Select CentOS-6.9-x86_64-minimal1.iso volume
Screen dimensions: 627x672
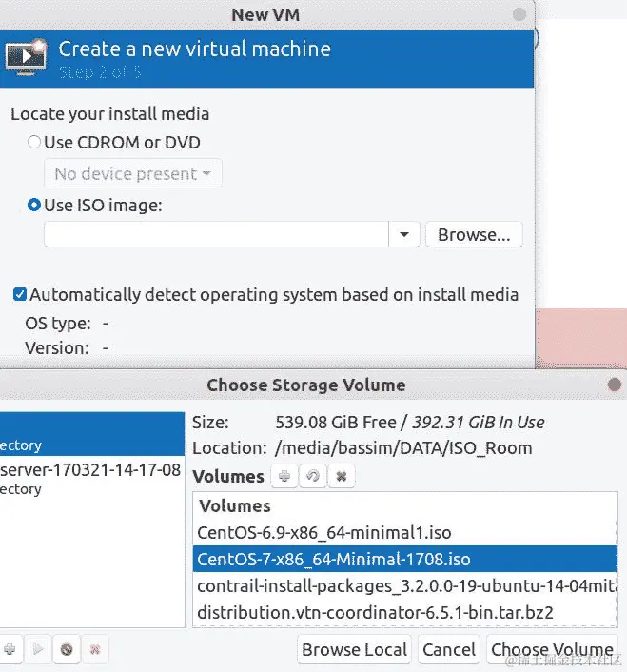[405, 533]
